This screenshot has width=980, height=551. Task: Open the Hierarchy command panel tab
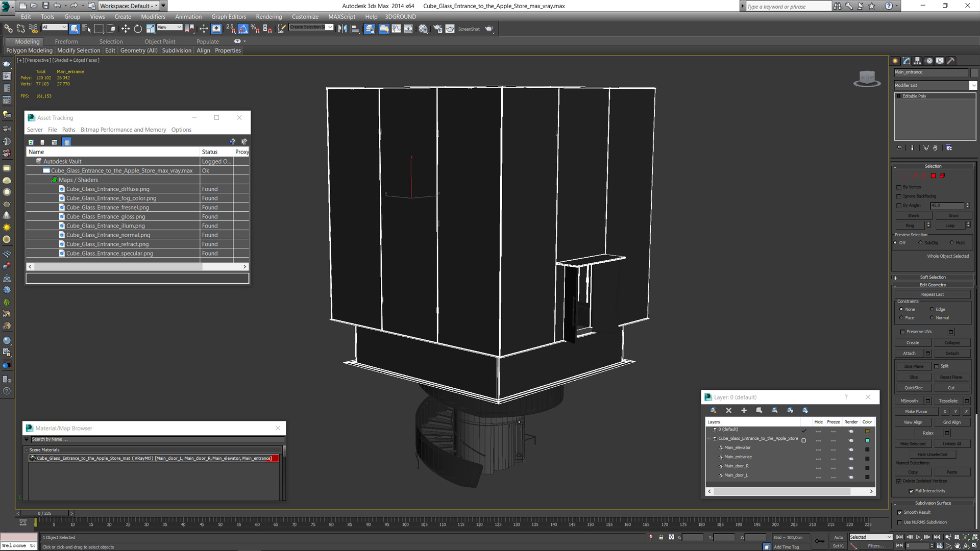coord(917,61)
